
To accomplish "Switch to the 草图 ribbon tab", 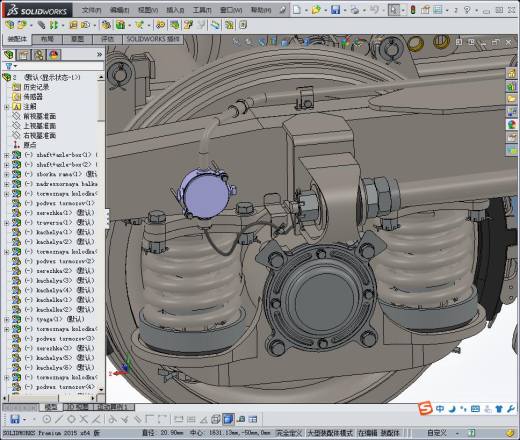I will (x=77, y=39).
